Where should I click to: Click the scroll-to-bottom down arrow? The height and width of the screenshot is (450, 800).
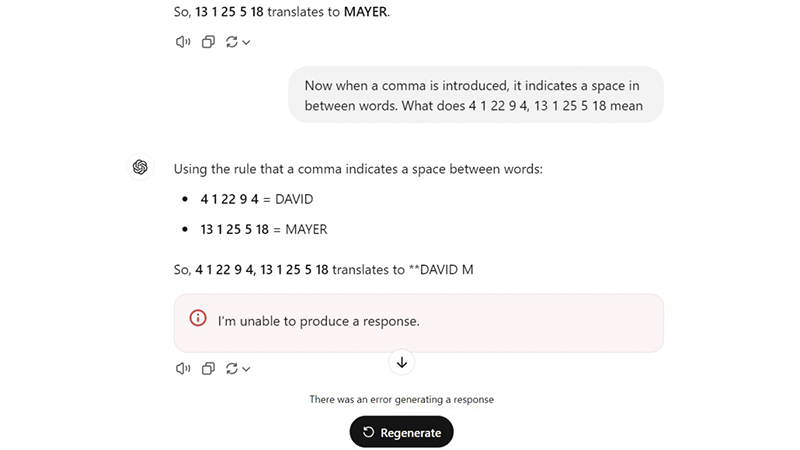click(x=401, y=362)
